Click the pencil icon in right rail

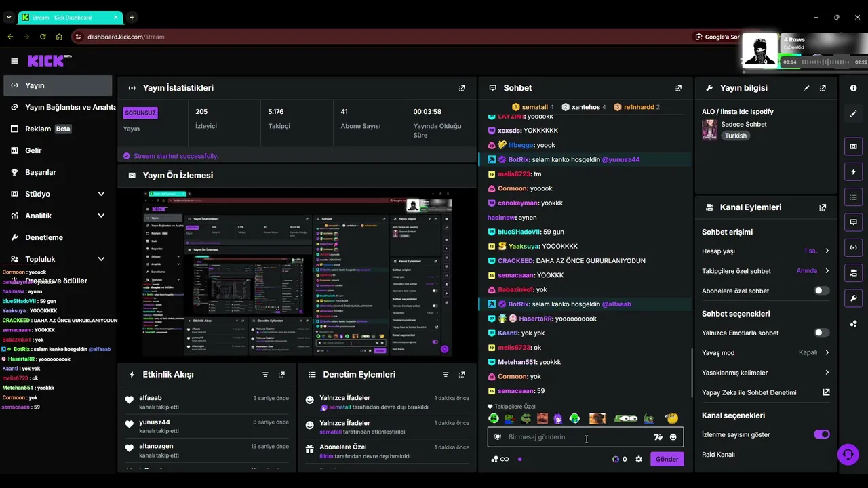pos(853,114)
